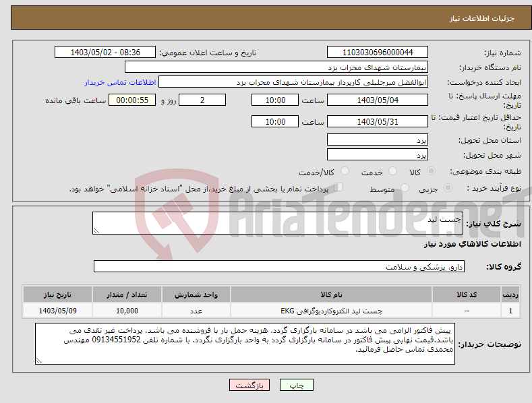Click the price validity date 1403/05/31
Screen dimensions: 532x403
[x=378, y=121]
